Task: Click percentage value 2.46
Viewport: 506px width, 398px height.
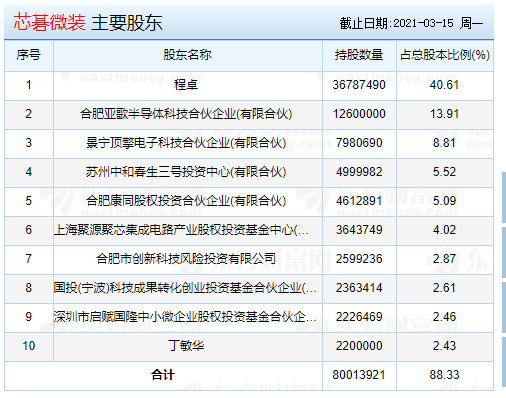Action: [444, 317]
